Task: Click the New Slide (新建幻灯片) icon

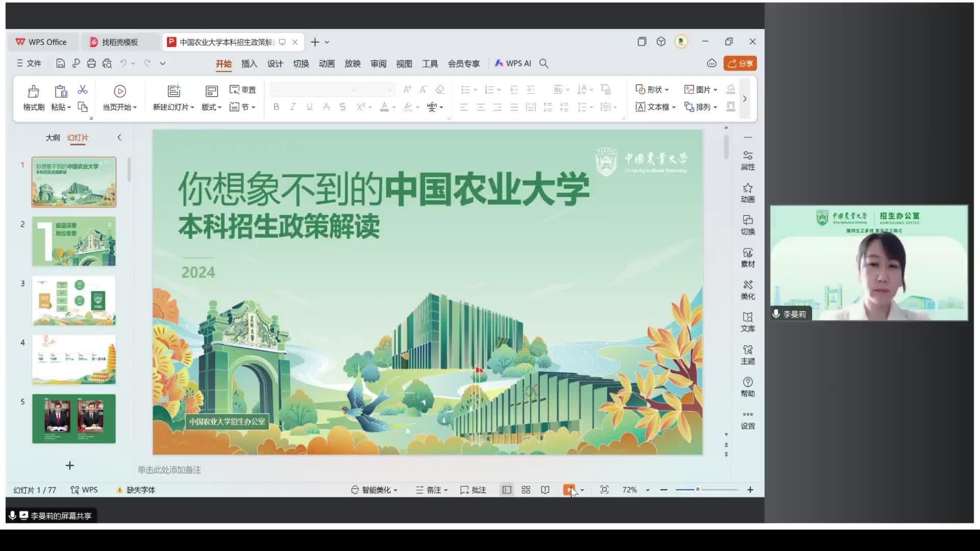Action: click(x=174, y=91)
